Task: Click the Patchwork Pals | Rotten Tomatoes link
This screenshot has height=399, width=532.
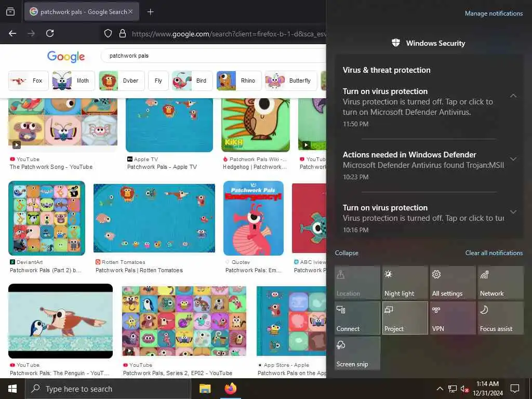Action: pyautogui.click(x=139, y=270)
